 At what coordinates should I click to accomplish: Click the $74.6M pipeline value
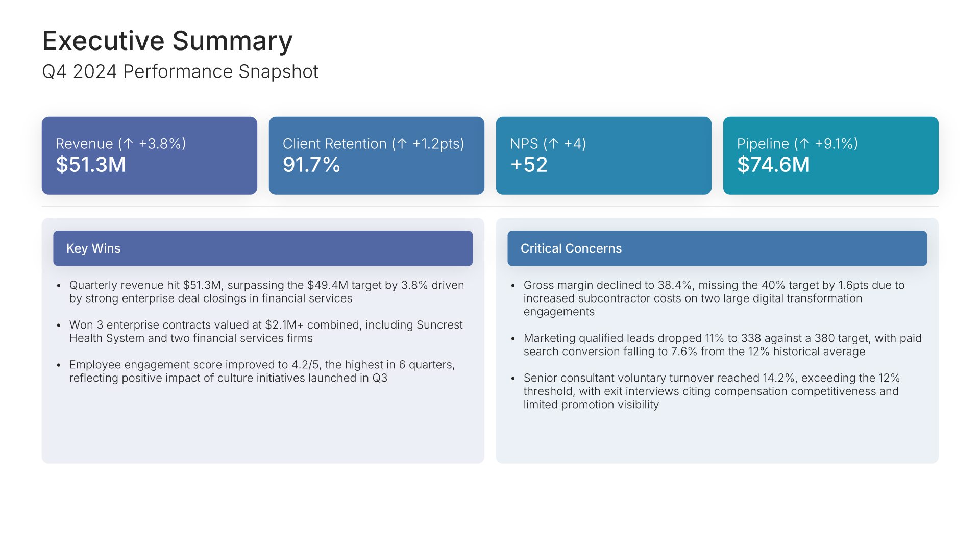pyautogui.click(x=773, y=165)
